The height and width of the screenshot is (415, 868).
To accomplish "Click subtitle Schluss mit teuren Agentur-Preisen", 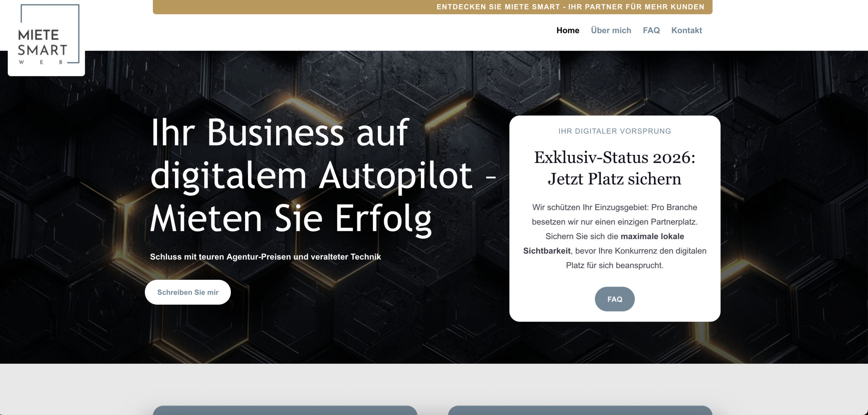I will (x=265, y=257).
